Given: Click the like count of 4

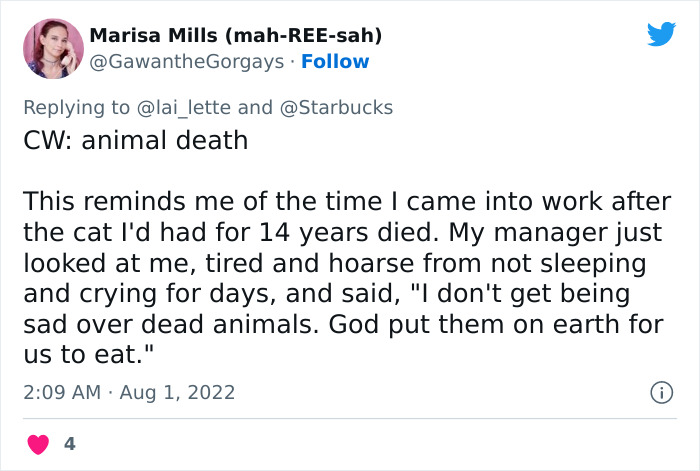Looking at the screenshot, I should pyautogui.click(x=70, y=442).
